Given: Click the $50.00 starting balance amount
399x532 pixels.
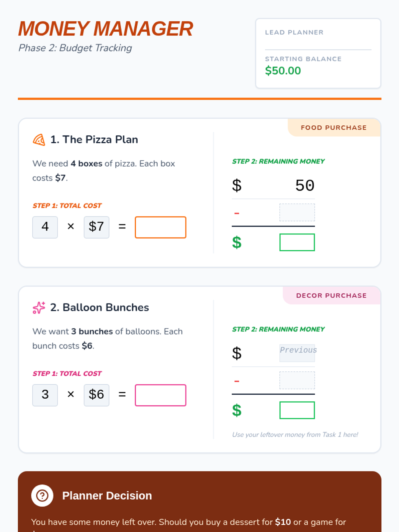Looking at the screenshot, I should point(283,71).
